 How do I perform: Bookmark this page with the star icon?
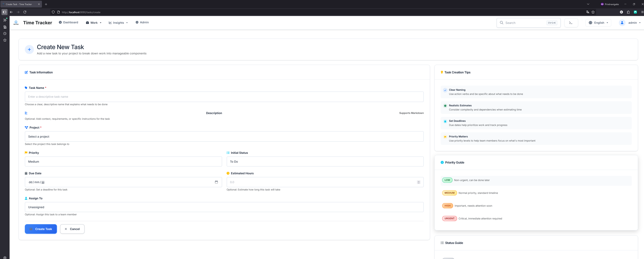(x=593, y=12)
